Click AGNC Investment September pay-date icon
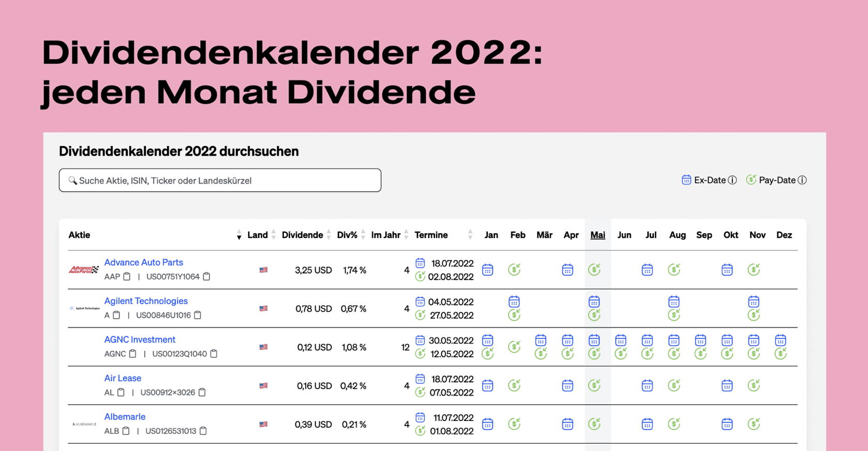Viewport: 868px width, 451px height. point(700,353)
